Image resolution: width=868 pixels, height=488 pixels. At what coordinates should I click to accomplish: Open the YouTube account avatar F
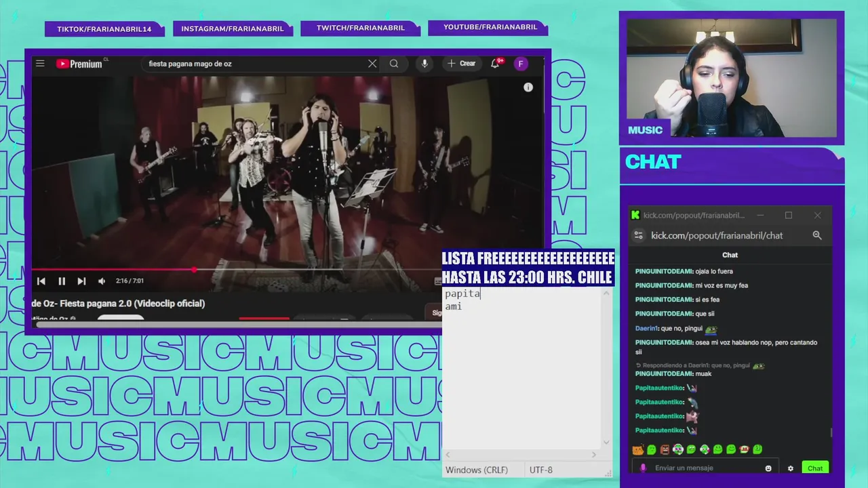coord(521,64)
